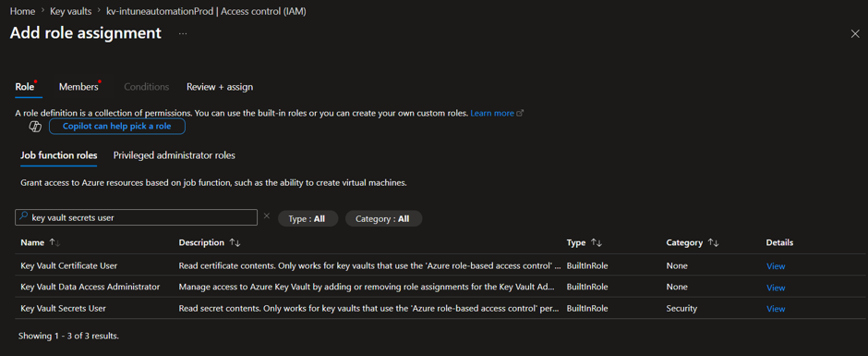Select the Conditions tab
This screenshot has height=356, width=868.
147,87
